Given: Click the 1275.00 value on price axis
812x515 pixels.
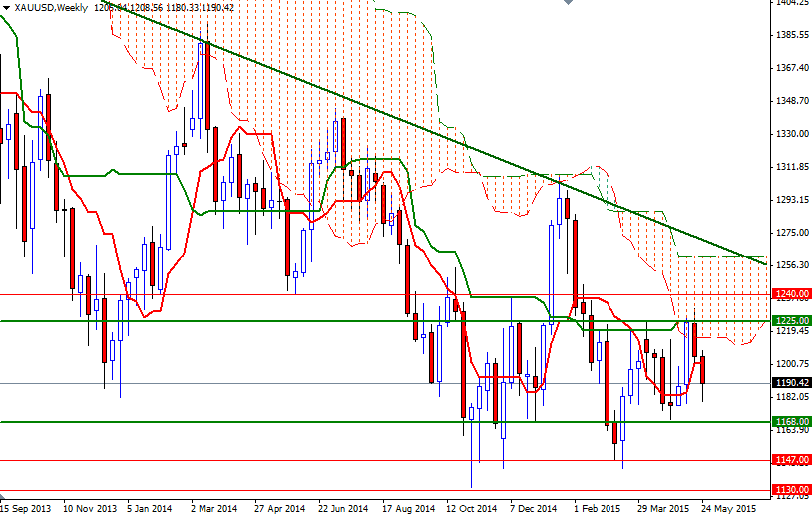Looking at the screenshot, I should pyautogui.click(x=792, y=233).
